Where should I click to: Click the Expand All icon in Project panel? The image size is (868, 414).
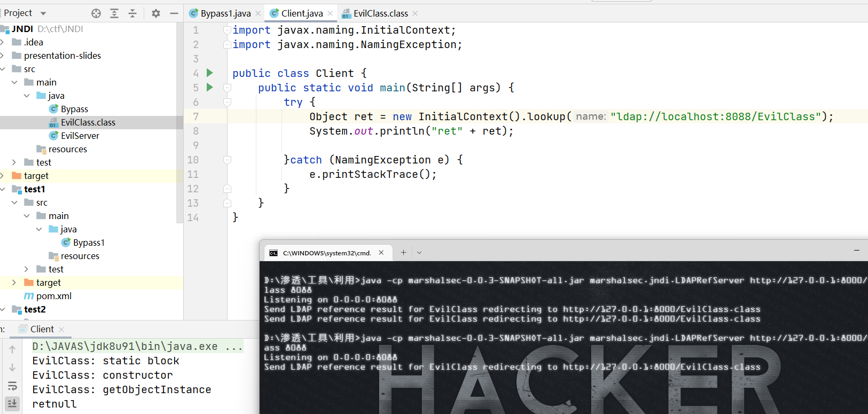(x=114, y=13)
